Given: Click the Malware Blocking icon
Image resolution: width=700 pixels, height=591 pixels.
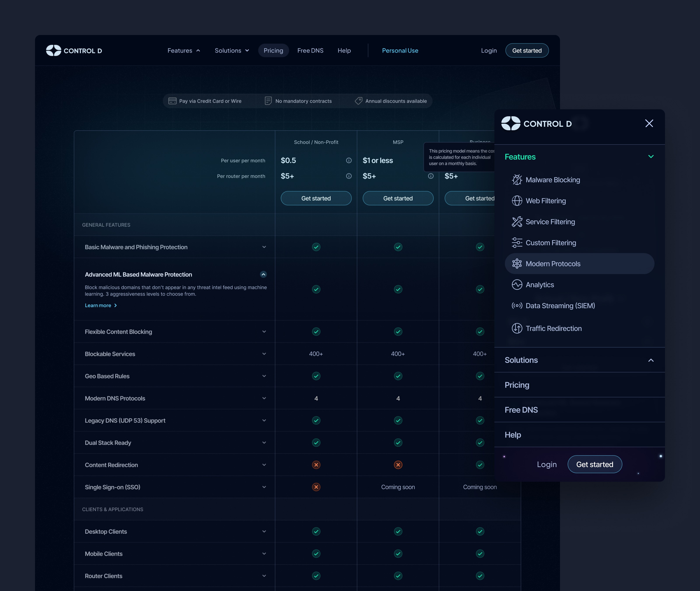Looking at the screenshot, I should click(x=516, y=179).
